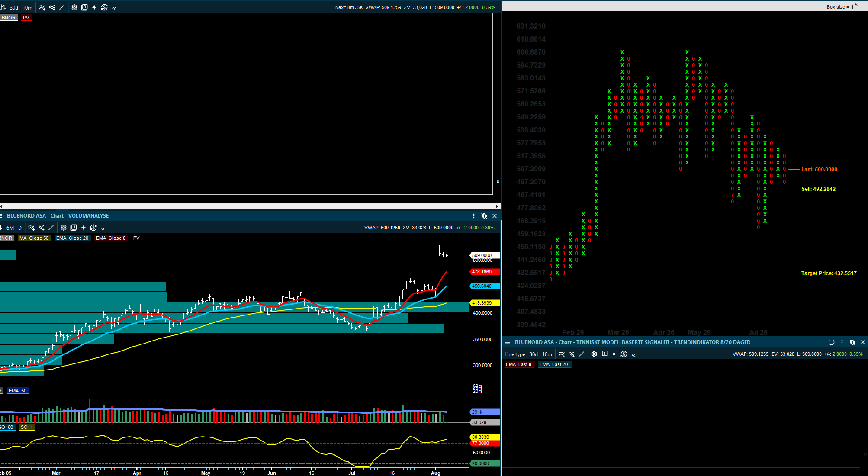Toggle SO 1 stochastic indicator label

click(x=27, y=427)
